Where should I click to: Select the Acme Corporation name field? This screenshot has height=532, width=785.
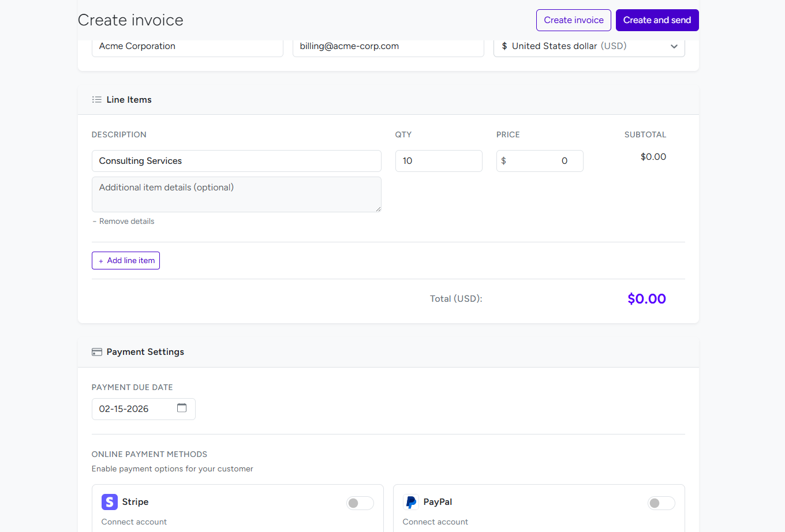[x=187, y=46]
